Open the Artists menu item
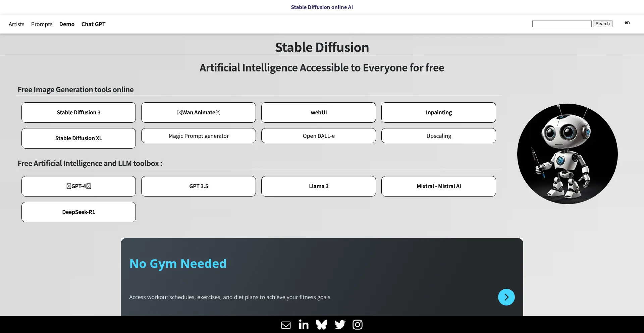 [x=16, y=24]
